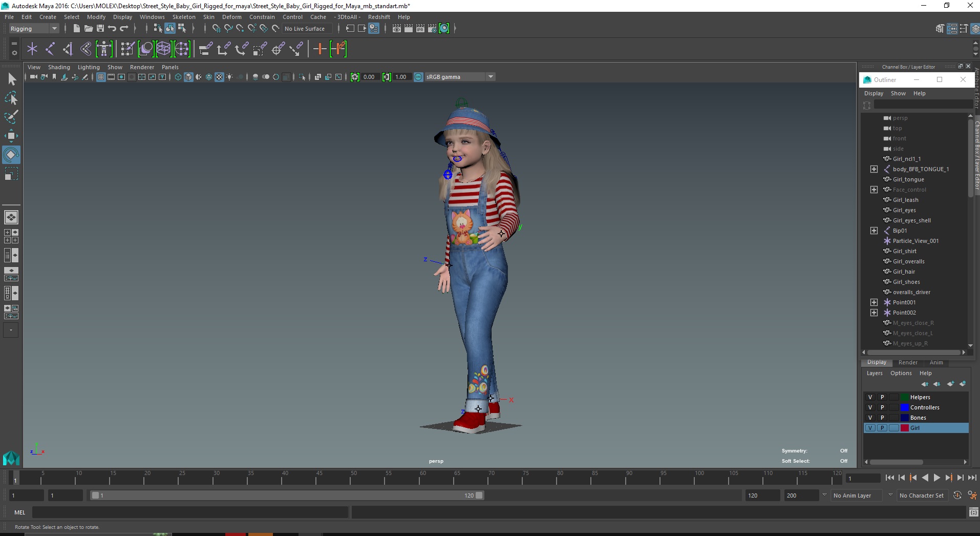Click the Maya home logo icon
Image resolution: width=980 pixels, height=536 pixels.
pos(11,457)
